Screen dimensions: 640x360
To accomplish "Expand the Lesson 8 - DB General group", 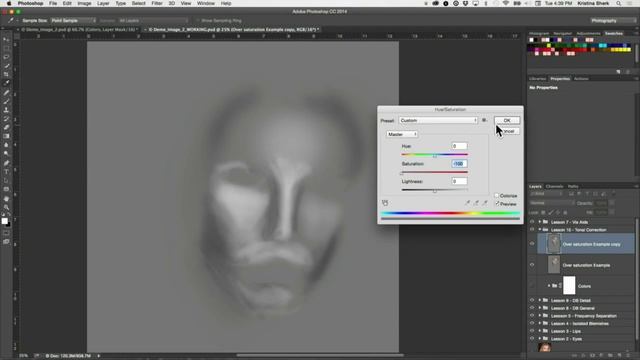I will click(x=540, y=308).
